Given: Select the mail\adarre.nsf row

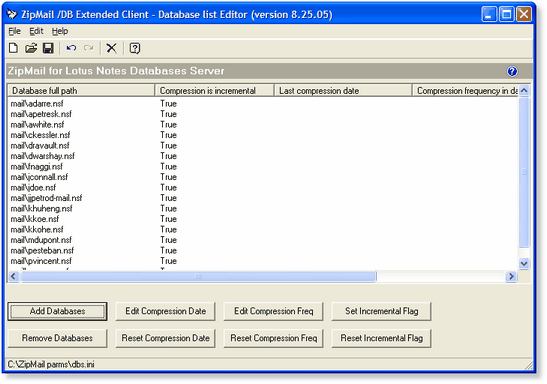Looking at the screenshot, I should coord(262,104).
